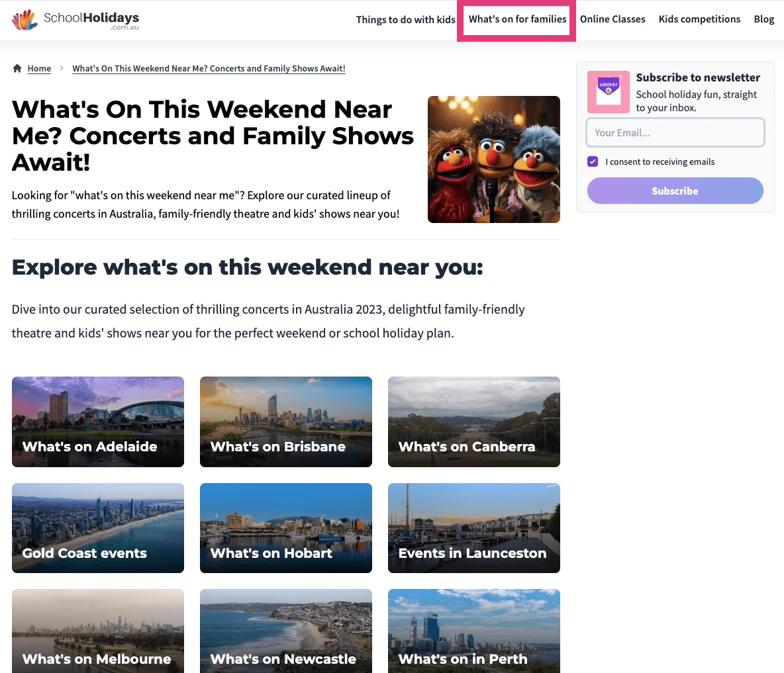784x673 pixels.
Task: Select the 'Gold Coast events' tile
Action: [97, 528]
